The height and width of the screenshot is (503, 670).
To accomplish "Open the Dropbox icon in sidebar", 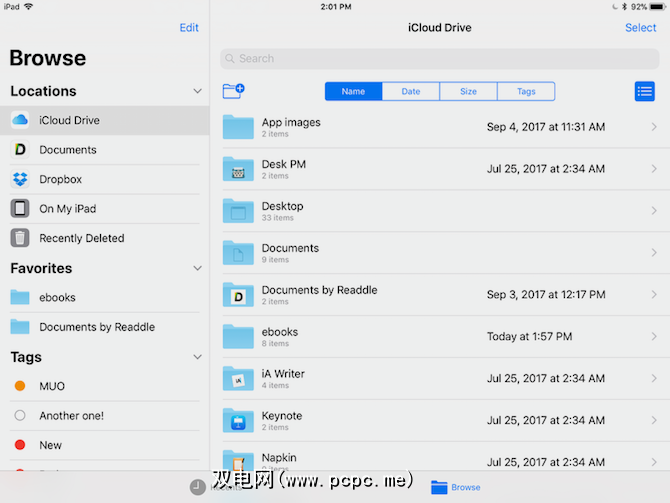I will click(20, 179).
